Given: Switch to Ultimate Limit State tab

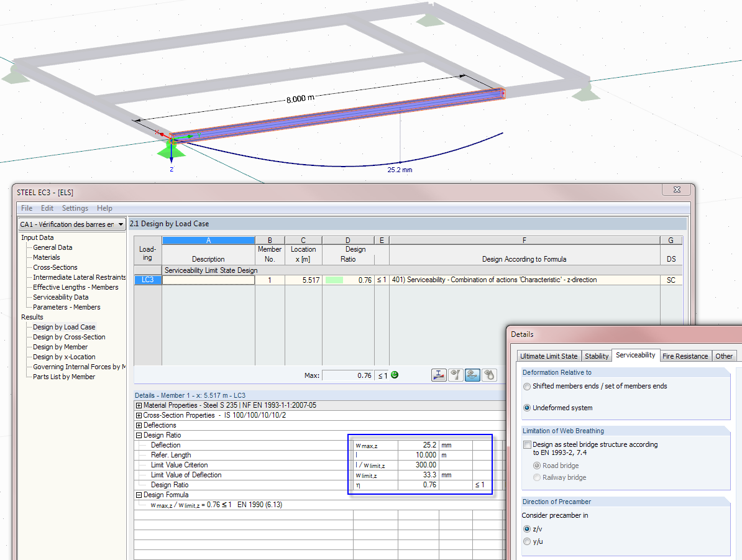Looking at the screenshot, I should (549, 356).
